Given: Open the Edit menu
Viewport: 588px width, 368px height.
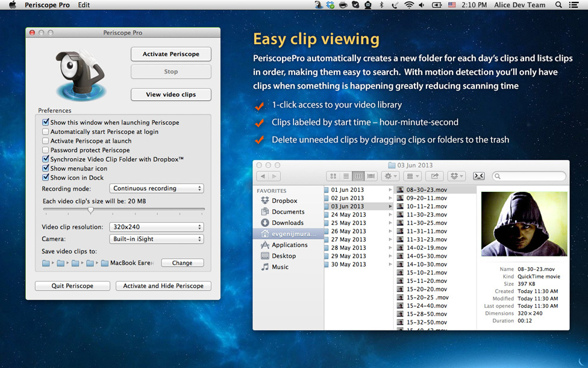Looking at the screenshot, I should [84, 5].
